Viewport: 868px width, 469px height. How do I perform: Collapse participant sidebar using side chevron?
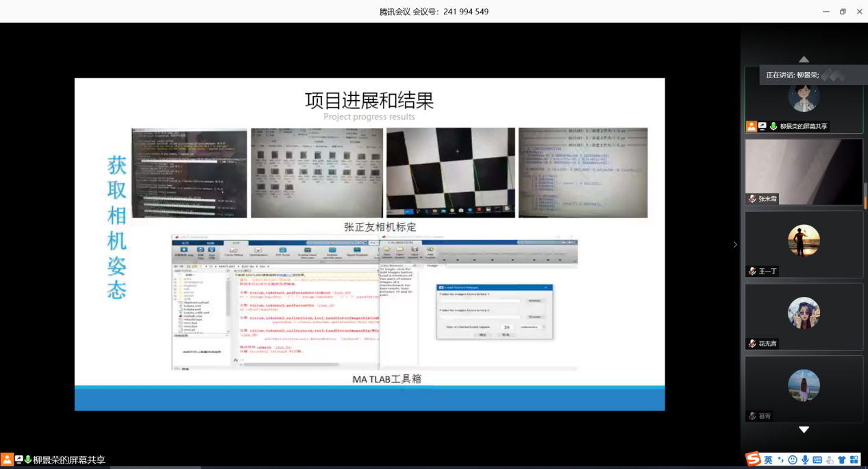735,244
